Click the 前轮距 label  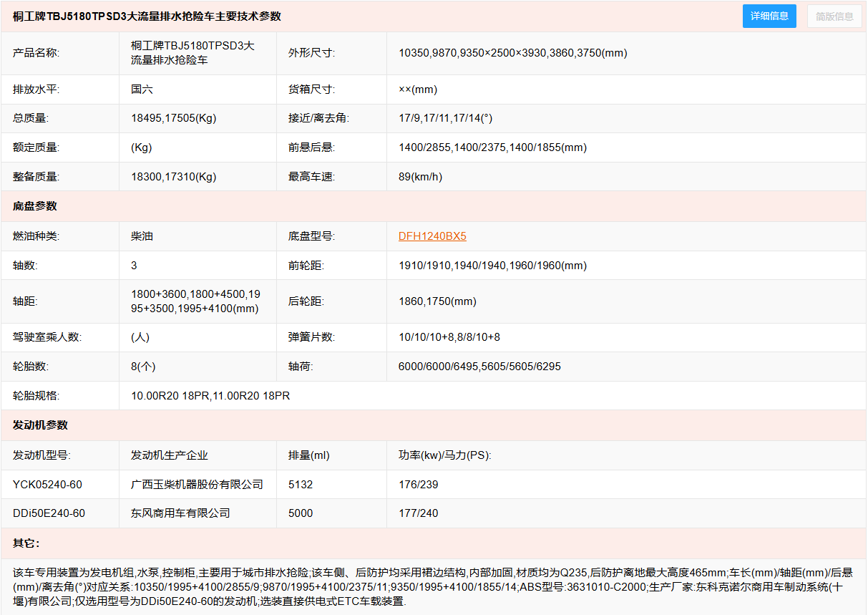point(306,266)
